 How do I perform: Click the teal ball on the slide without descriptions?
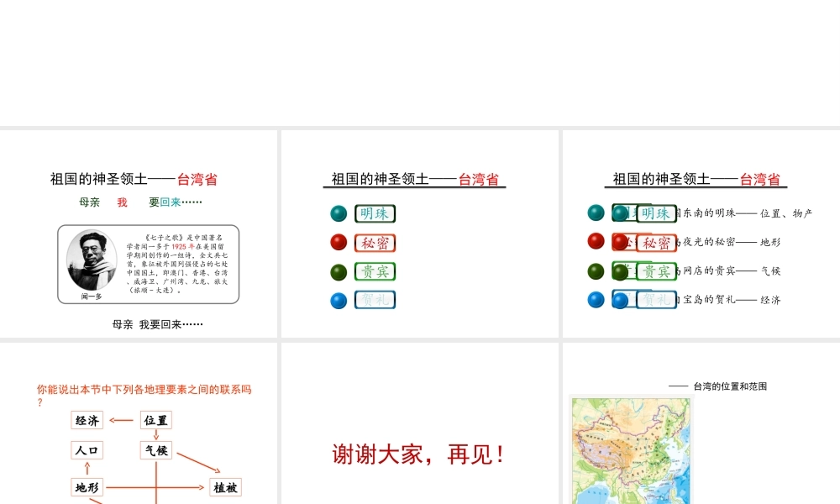[339, 213]
